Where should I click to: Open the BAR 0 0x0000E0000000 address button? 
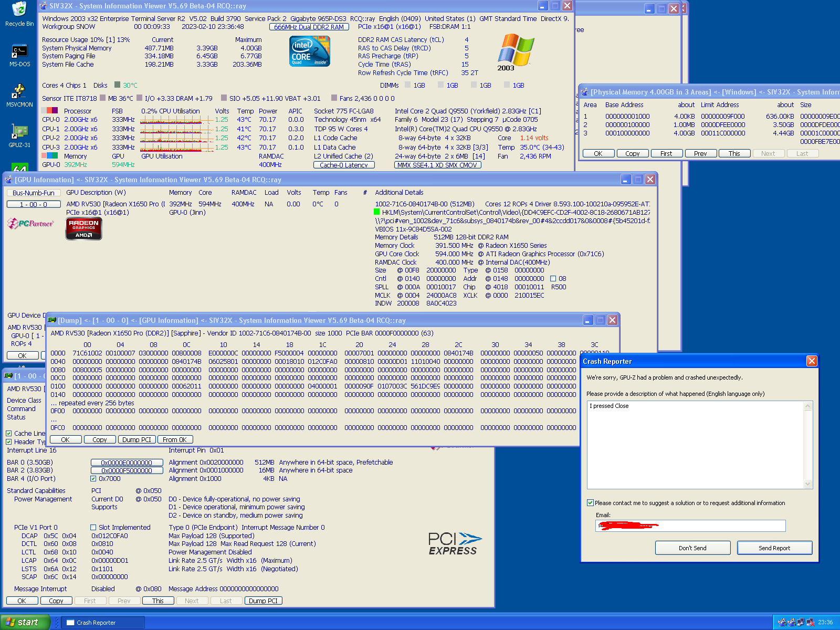point(127,463)
